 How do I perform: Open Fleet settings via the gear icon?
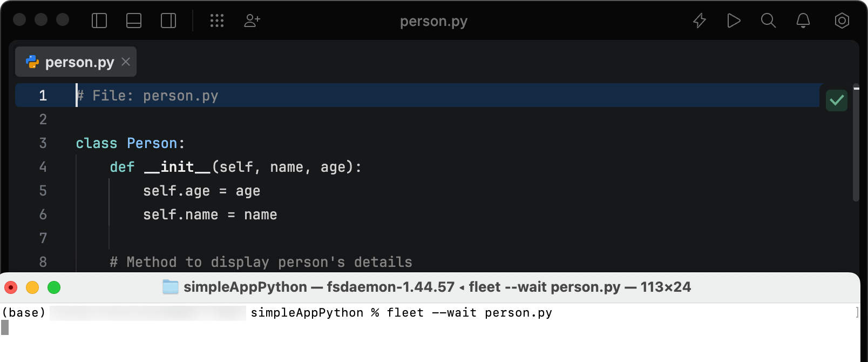pyautogui.click(x=842, y=21)
